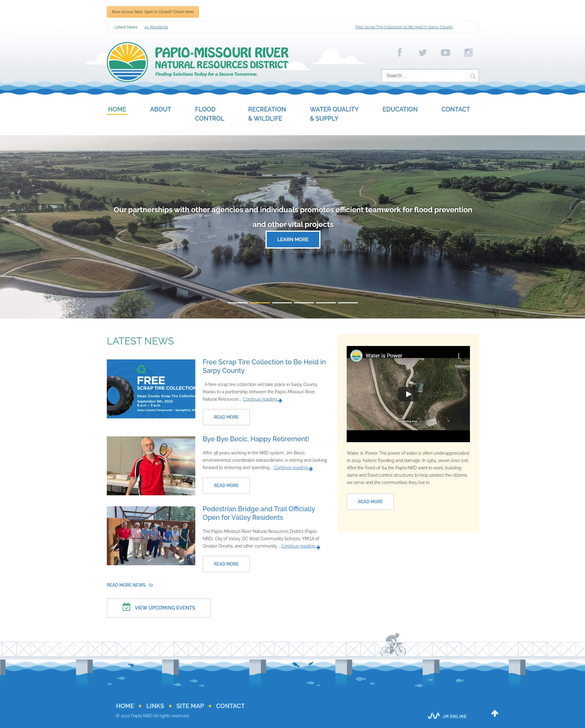Click the ticker 'ey Residents' link
This screenshot has height=728, width=585.
[x=156, y=27]
